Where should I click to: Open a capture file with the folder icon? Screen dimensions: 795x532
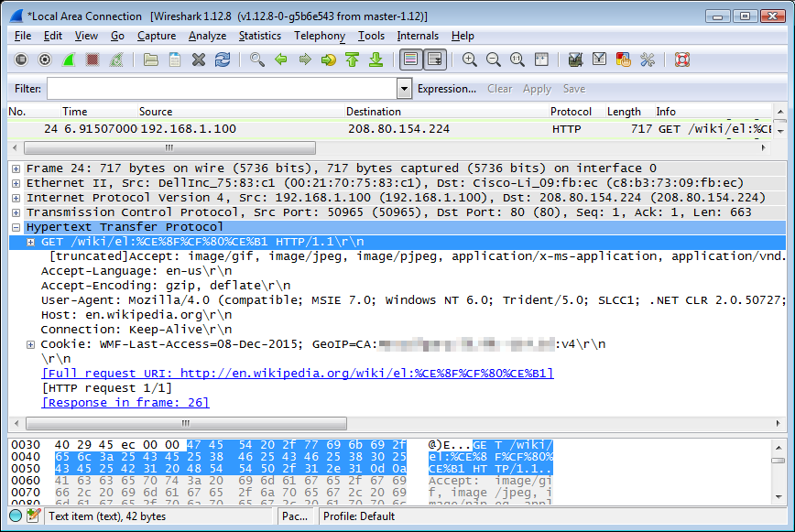(150, 60)
